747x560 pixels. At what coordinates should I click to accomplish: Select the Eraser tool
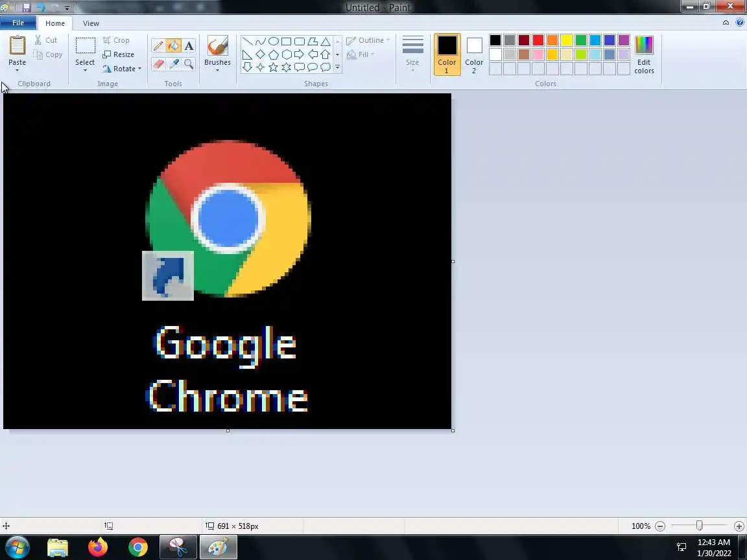click(x=158, y=64)
